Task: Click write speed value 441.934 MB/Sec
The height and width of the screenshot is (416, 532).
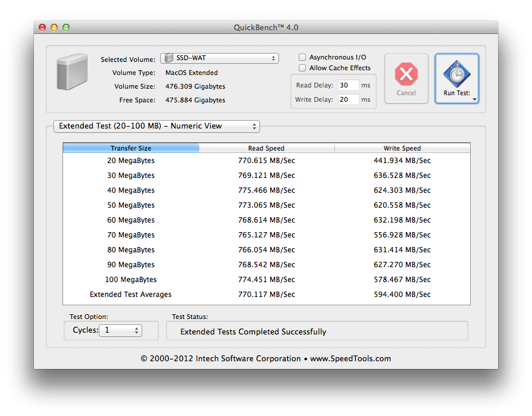Action: pos(402,161)
